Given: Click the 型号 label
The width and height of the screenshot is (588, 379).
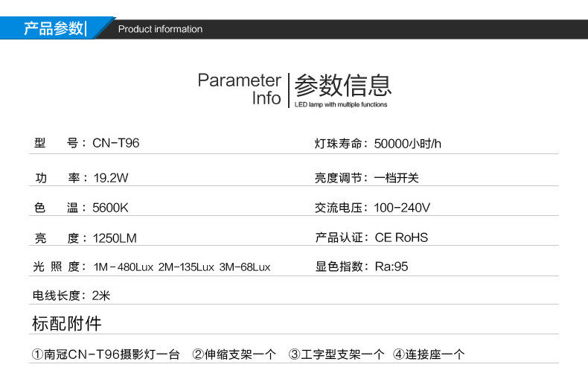Looking at the screenshot, I should tap(60, 143).
